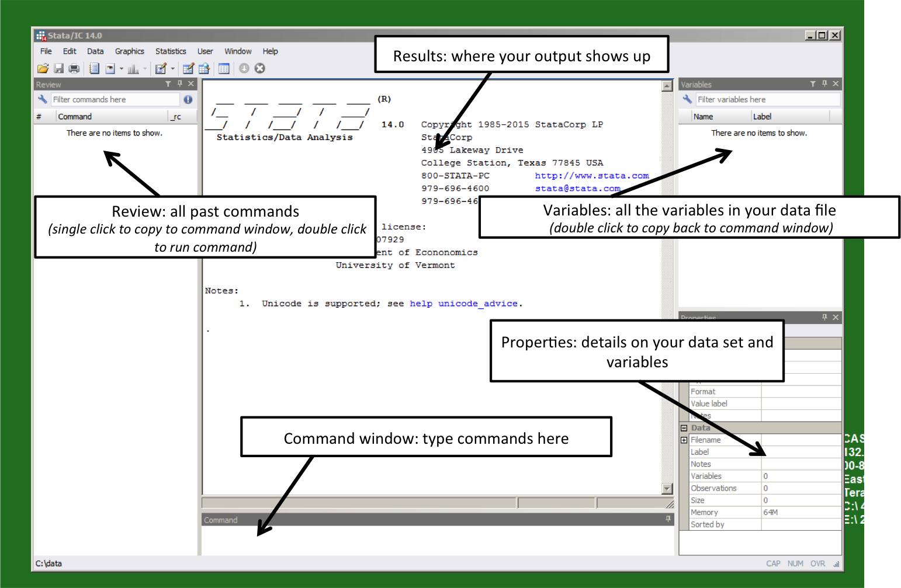The width and height of the screenshot is (901, 588).
Task: Open the Do-file Editor dropdown arrow
Action: click(x=172, y=69)
